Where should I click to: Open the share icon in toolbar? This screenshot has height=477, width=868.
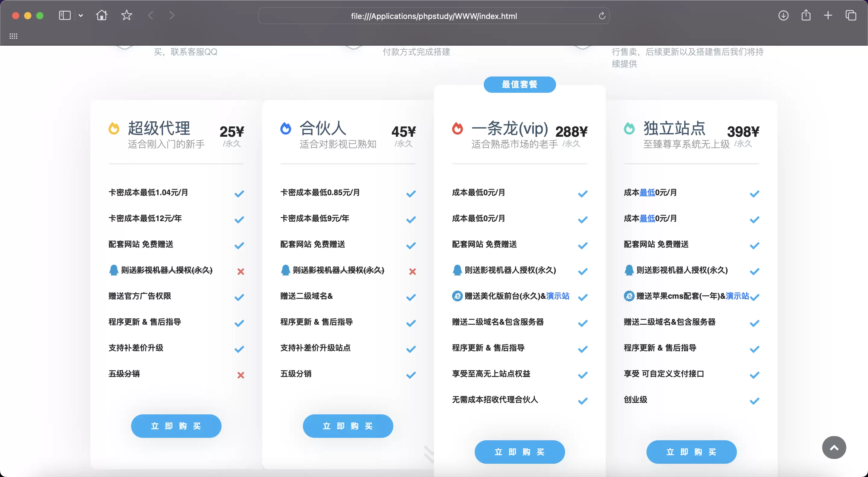click(x=806, y=15)
